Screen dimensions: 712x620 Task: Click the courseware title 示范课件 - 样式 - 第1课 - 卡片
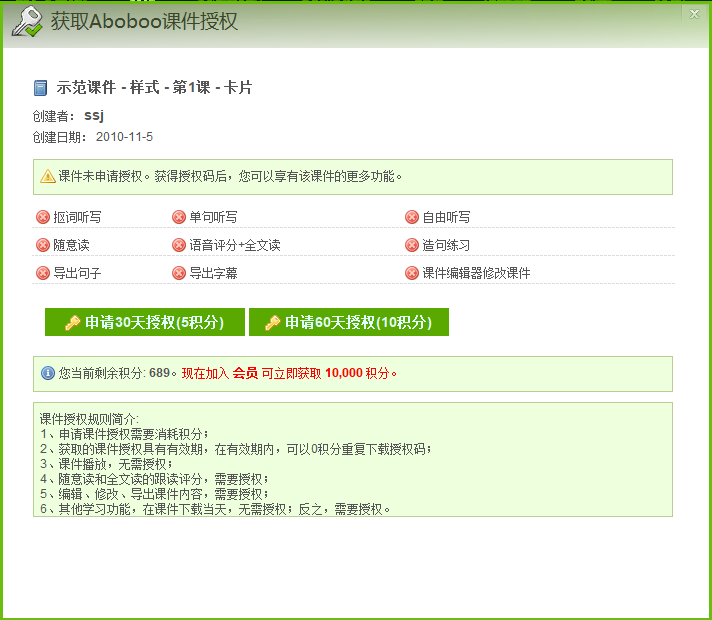point(154,87)
